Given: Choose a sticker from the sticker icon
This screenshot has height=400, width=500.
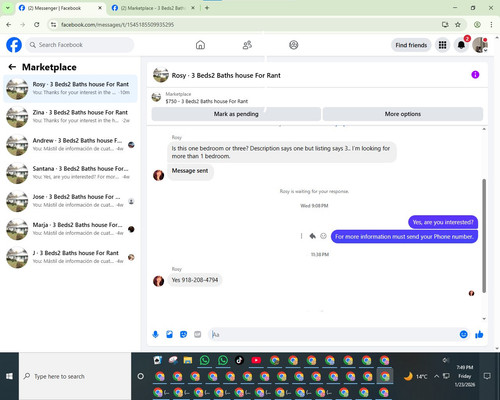Looking at the screenshot, I should coord(183,334).
